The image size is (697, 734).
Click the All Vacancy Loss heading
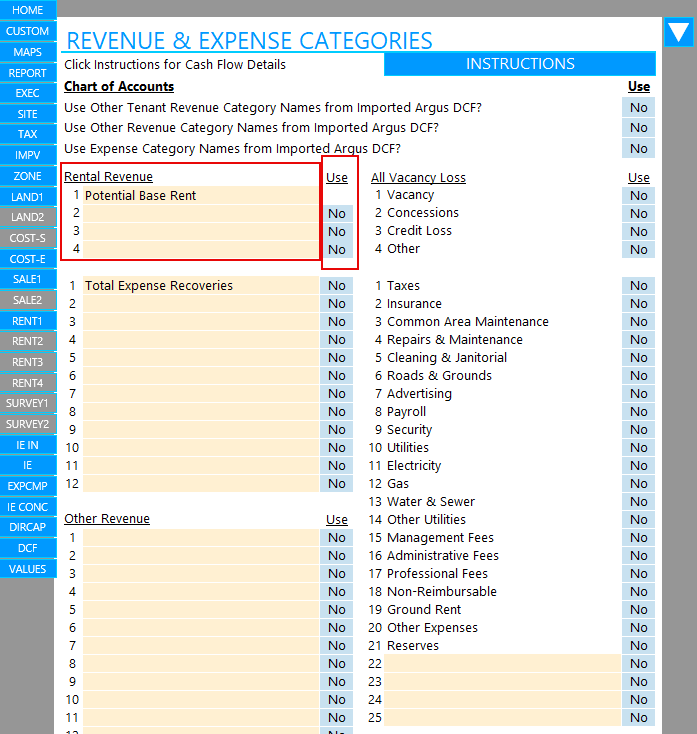(x=418, y=178)
